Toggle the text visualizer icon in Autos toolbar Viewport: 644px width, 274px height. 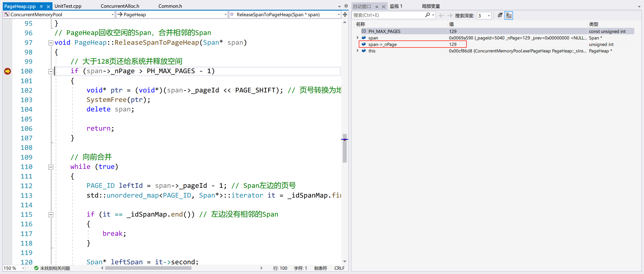(509, 15)
